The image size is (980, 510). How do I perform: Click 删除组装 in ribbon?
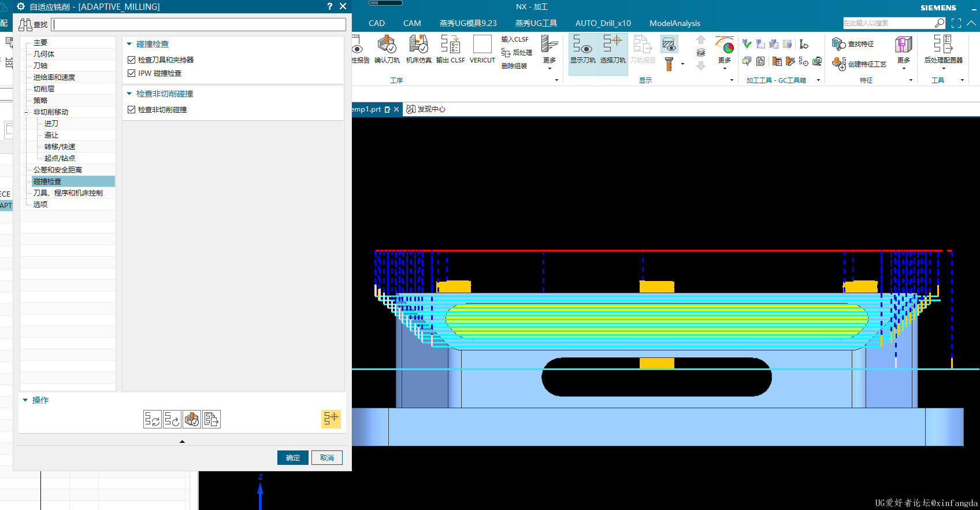514,66
